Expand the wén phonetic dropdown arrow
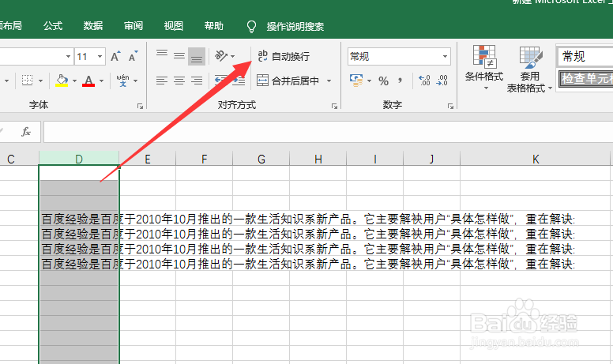 136,81
